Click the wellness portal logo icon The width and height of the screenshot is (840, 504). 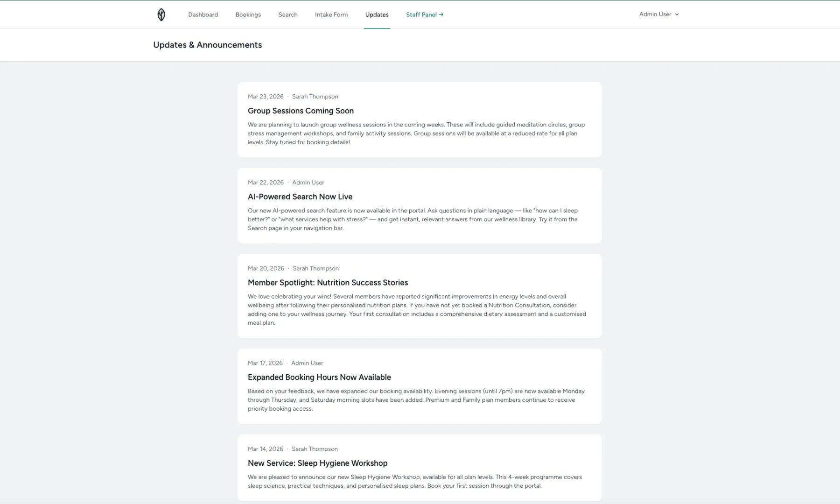(x=161, y=14)
